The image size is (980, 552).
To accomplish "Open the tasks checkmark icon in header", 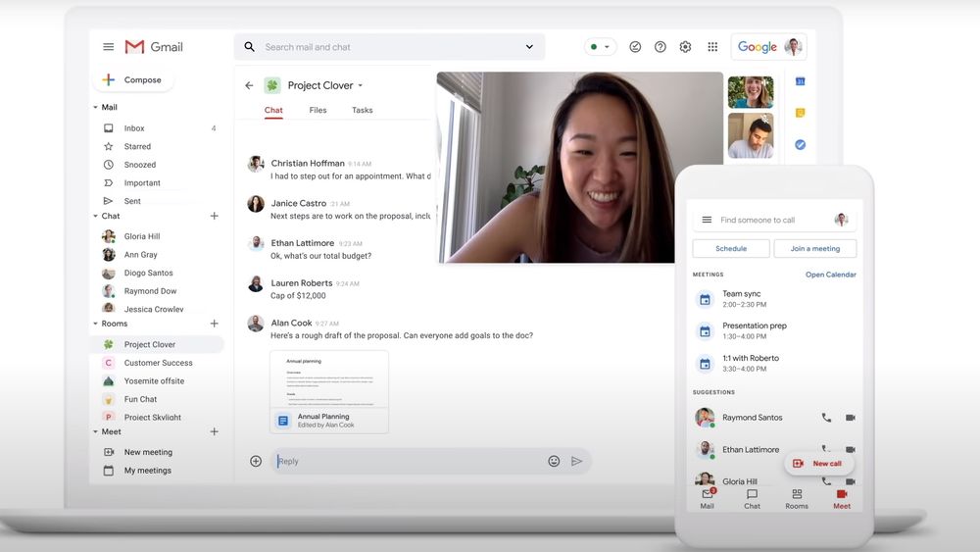I will [x=635, y=47].
